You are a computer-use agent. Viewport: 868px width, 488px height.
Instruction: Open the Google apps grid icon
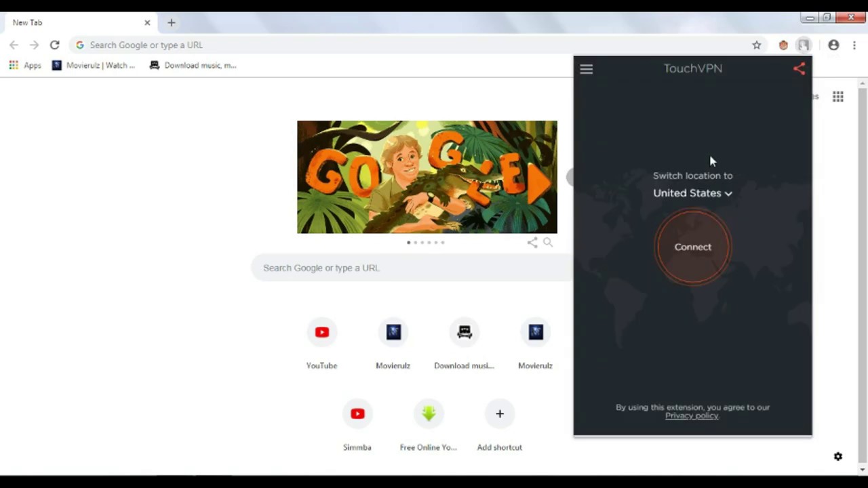[x=838, y=97]
